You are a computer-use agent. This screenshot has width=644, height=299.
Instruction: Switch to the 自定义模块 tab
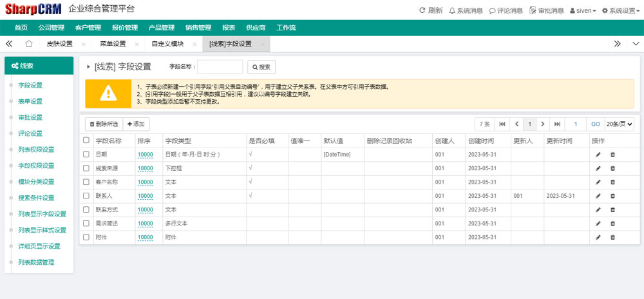(x=167, y=44)
